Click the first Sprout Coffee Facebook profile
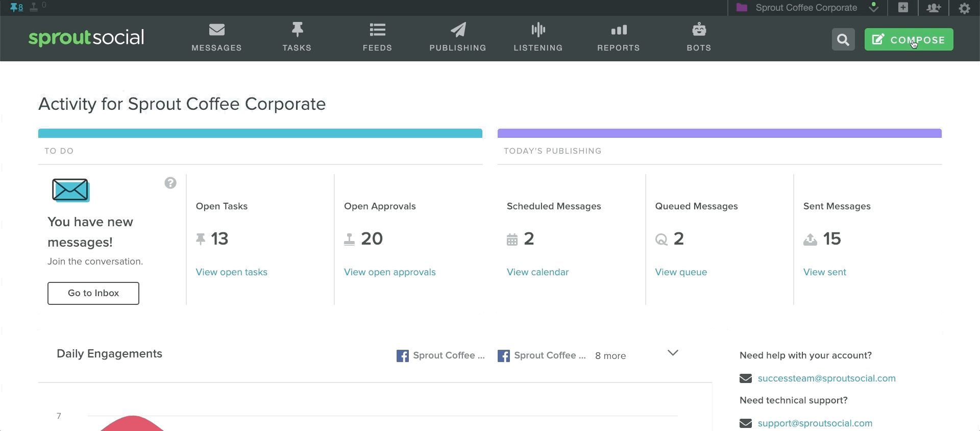The image size is (980, 431). point(440,355)
